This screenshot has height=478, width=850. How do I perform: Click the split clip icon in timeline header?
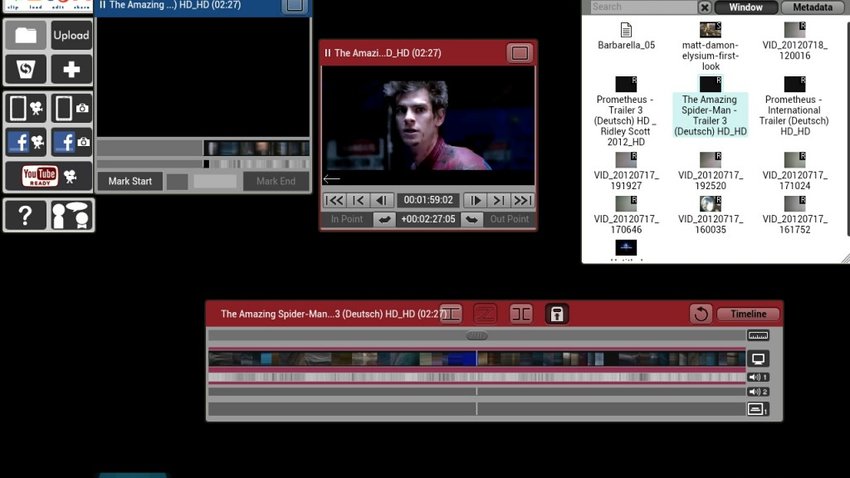pyautogui.click(x=521, y=314)
